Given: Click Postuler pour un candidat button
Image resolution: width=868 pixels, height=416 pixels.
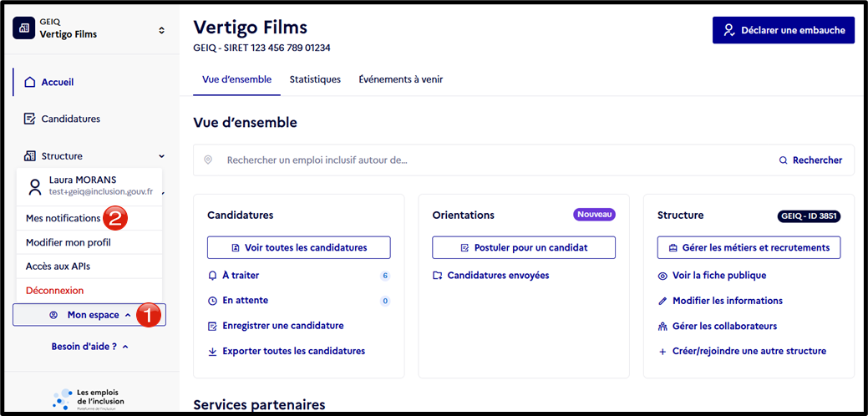Looking at the screenshot, I should point(524,248).
